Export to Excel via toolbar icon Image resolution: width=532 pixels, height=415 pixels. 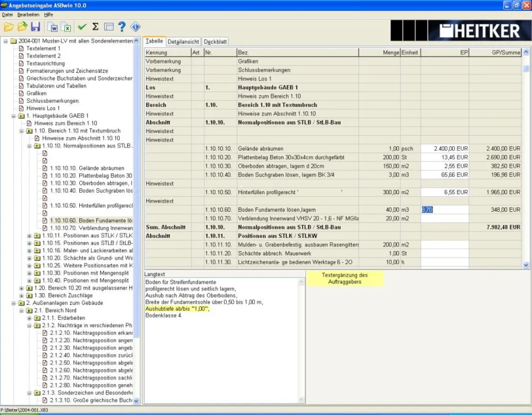66,27
